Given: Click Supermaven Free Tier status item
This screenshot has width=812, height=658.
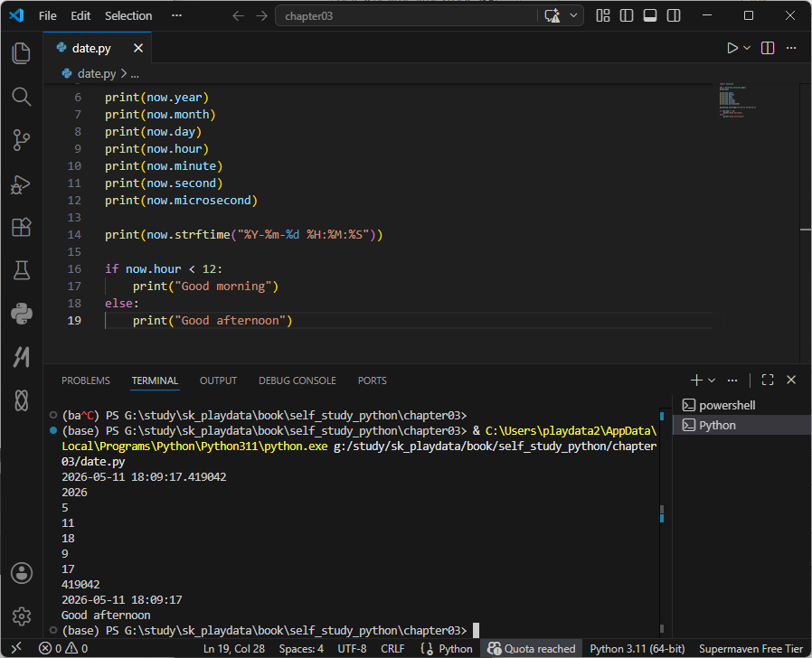Looking at the screenshot, I should (751, 648).
